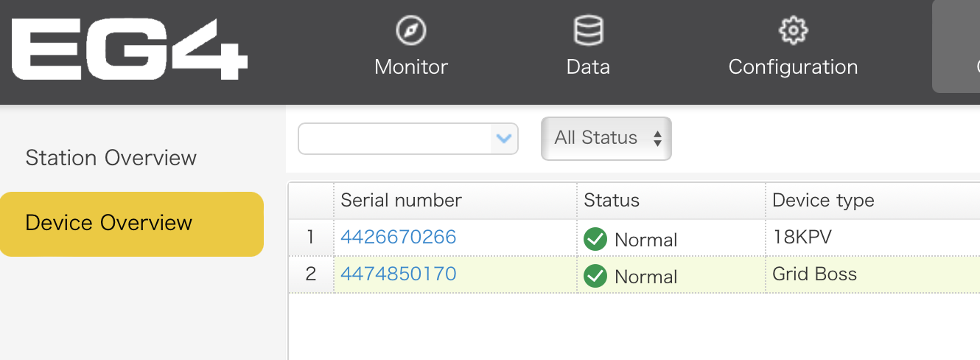
Task: Click the Grid Boss device type cell
Action: (814, 274)
